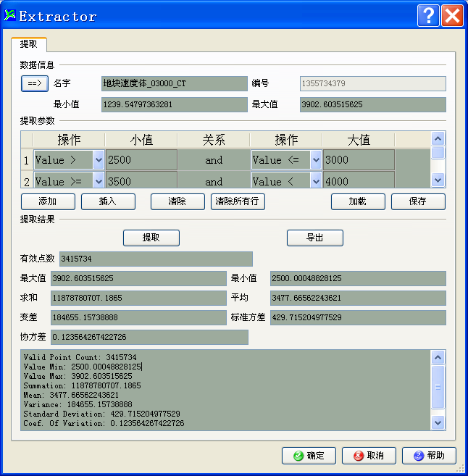Click 'Valid Point Count: 3415734' log line

[x=80, y=357]
